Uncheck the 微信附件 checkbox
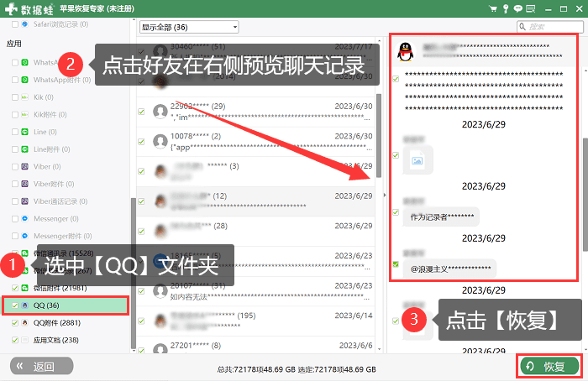 15,288
